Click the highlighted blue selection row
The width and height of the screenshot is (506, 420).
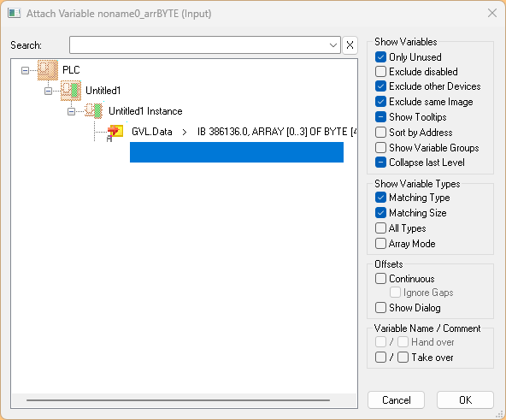[x=237, y=152]
